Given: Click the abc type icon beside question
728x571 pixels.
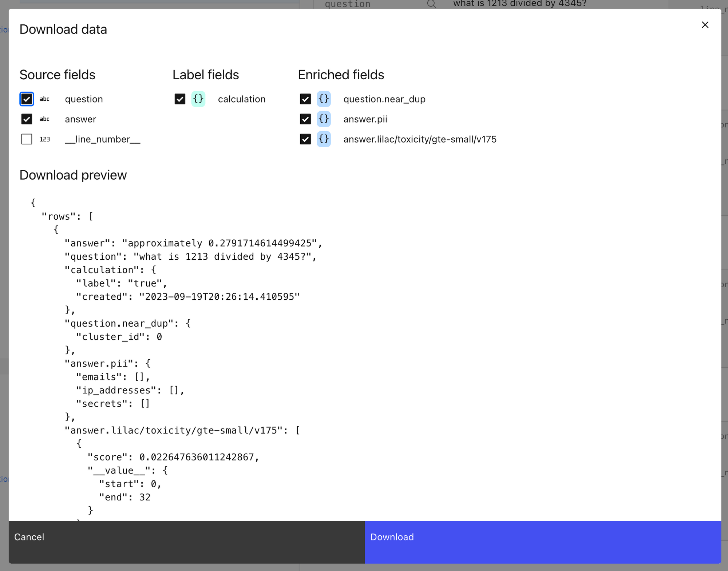Looking at the screenshot, I should [45, 99].
